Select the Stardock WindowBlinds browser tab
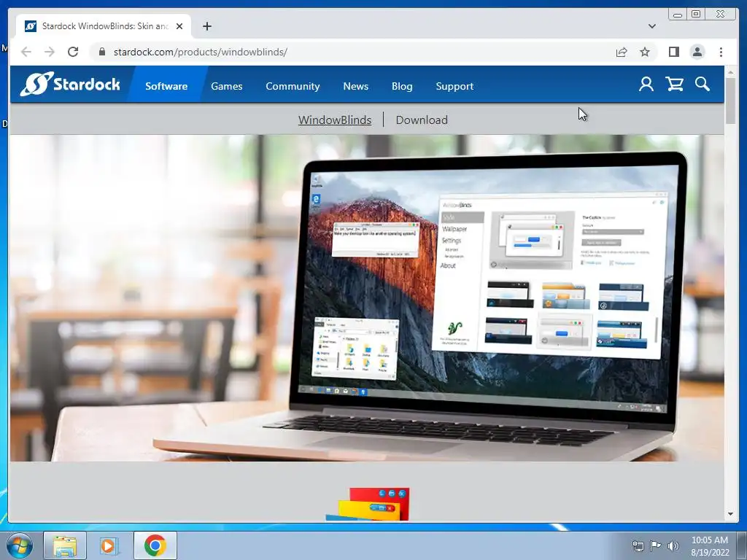The image size is (747, 560). point(104,26)
